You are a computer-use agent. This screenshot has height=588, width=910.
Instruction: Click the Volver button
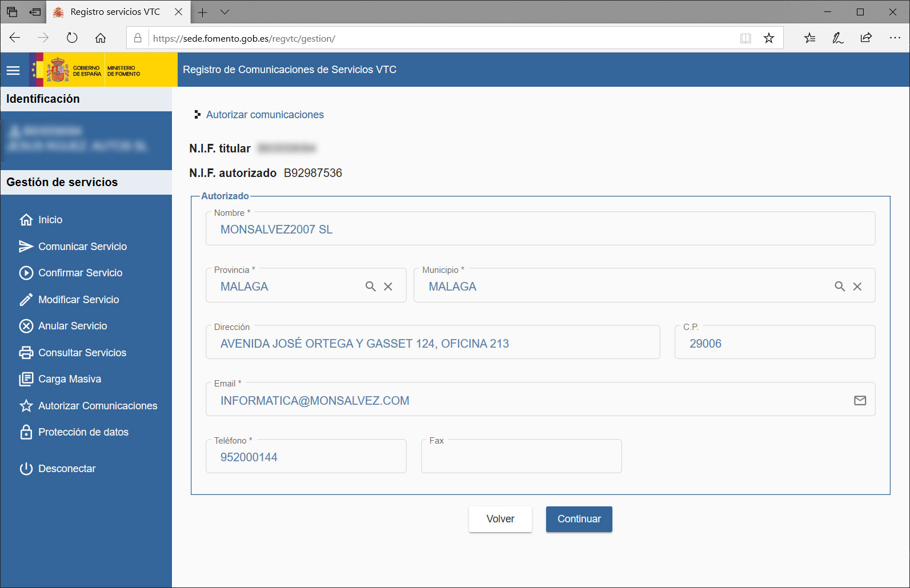click(500, 519)
